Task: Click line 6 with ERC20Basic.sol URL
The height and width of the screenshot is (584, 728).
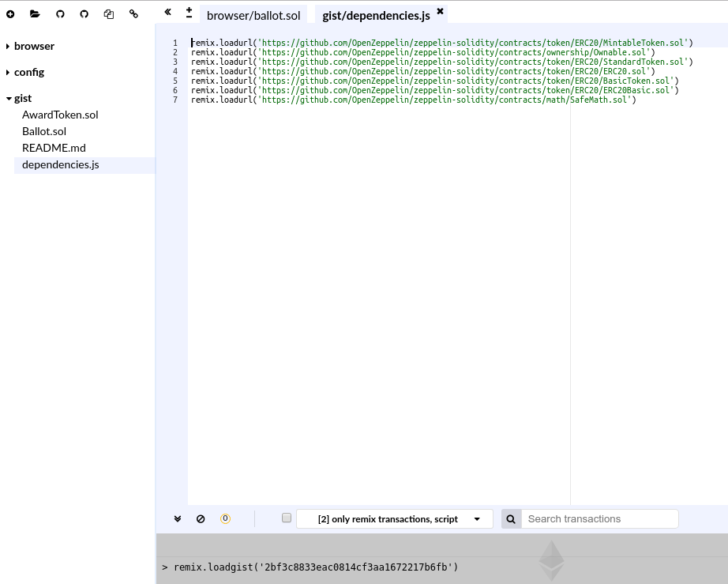Action: (434, 90)
